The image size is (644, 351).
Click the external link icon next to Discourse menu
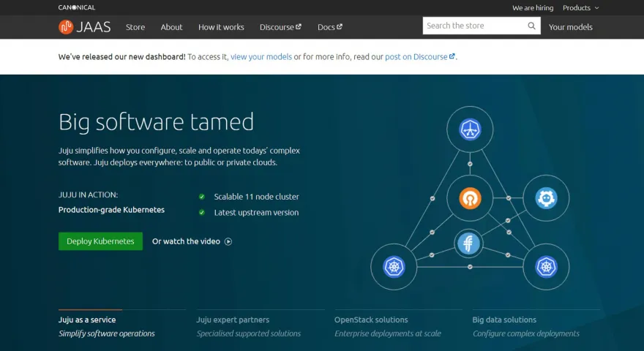pos(299,26)
